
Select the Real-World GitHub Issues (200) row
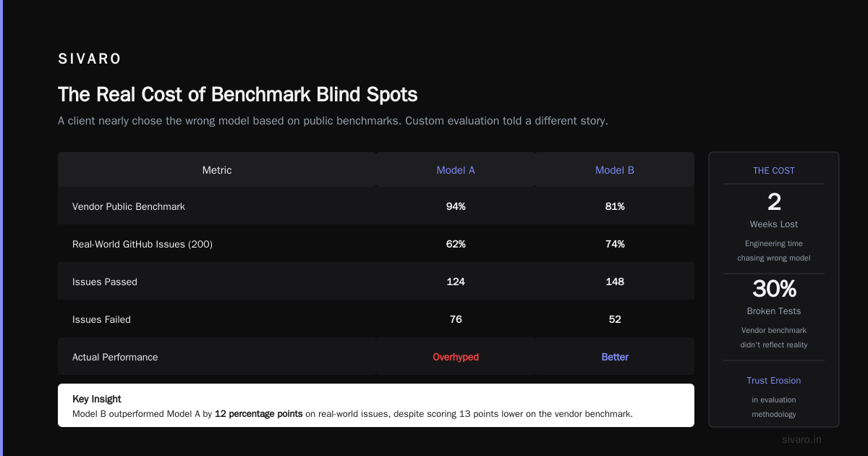pyautogui.click(x=376, y=244)
